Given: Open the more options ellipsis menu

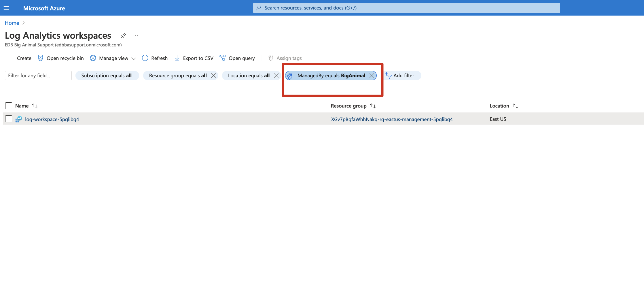Looking at the screenshot, I should coord(136,35).
